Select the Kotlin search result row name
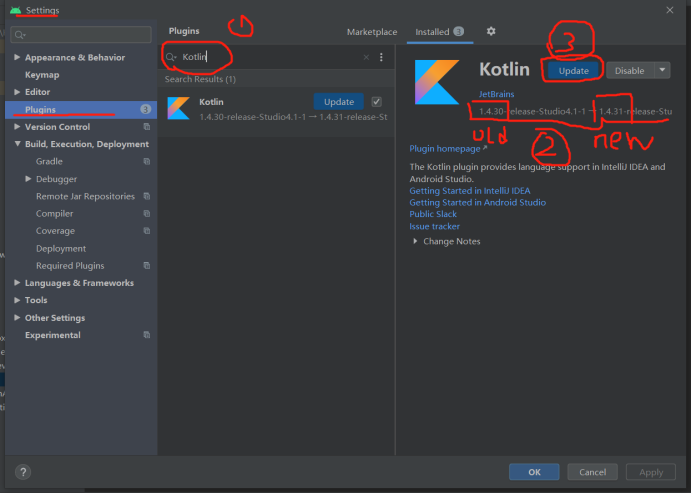691x493 pixels. pyautogui.click(x=211, y=102)
